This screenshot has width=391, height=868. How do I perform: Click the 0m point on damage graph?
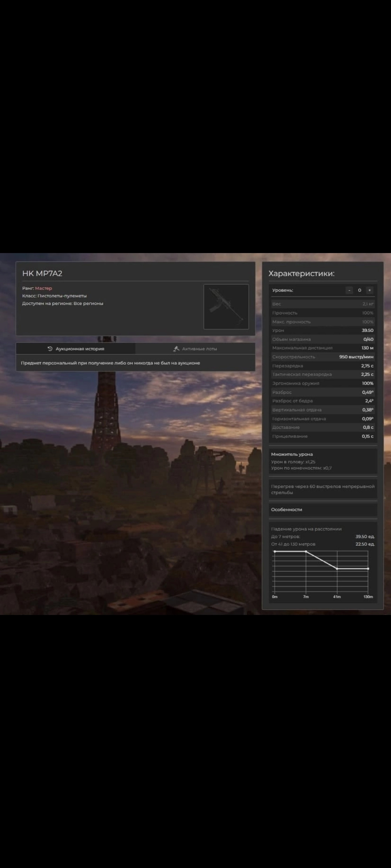pos(275,552)
